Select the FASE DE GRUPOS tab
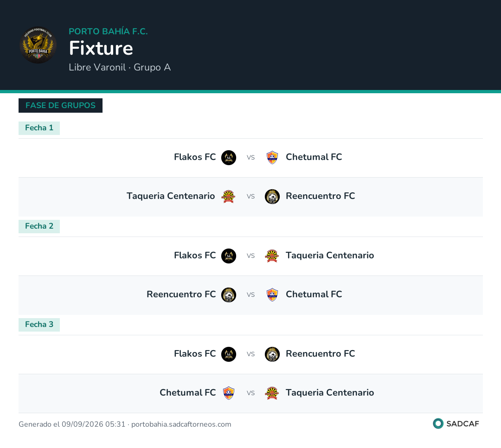The image size is (501, 448). 60,105
